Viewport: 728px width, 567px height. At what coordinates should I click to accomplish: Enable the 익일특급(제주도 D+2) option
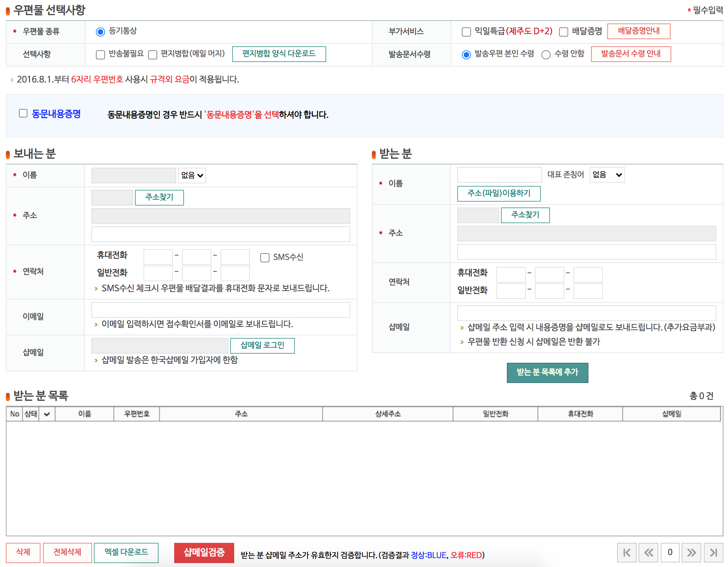tap(466, 32)
